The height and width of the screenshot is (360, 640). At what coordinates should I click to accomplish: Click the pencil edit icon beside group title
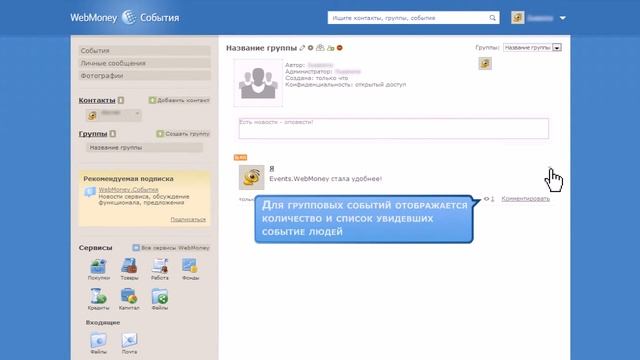(302, 48)
